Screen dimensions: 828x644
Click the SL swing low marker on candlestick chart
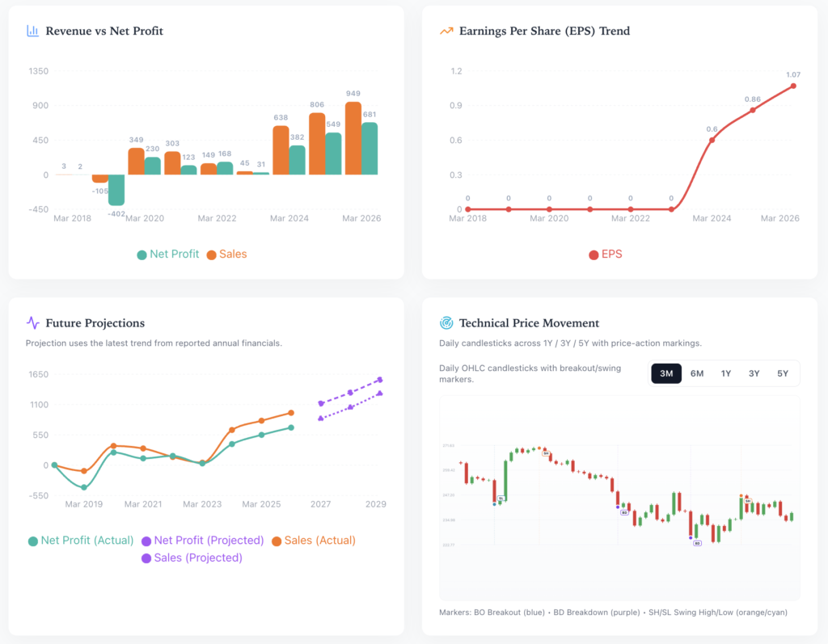coord(501,499)
